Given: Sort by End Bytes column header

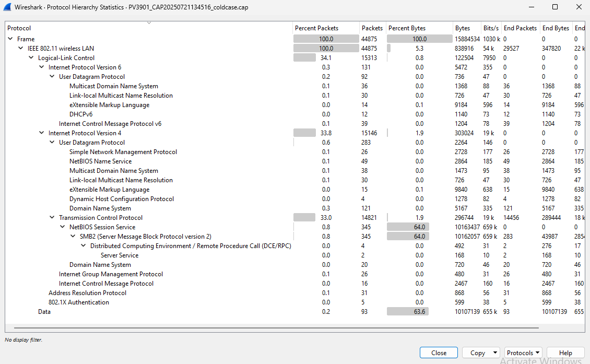Looking at the screenshot, I should pos(556,28).
